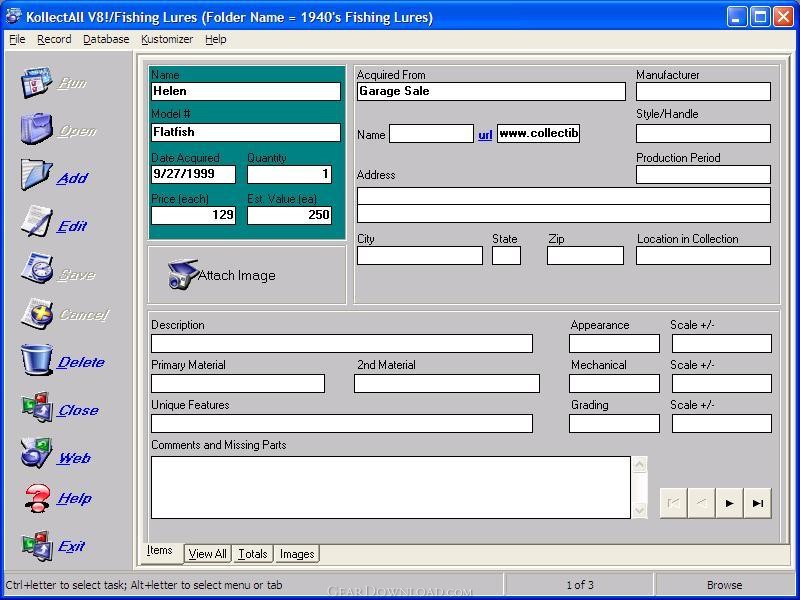Open the Kustomizer menu
Image resolution: width=800 pixels, height=600 pixels.
(x=167, y=39)
